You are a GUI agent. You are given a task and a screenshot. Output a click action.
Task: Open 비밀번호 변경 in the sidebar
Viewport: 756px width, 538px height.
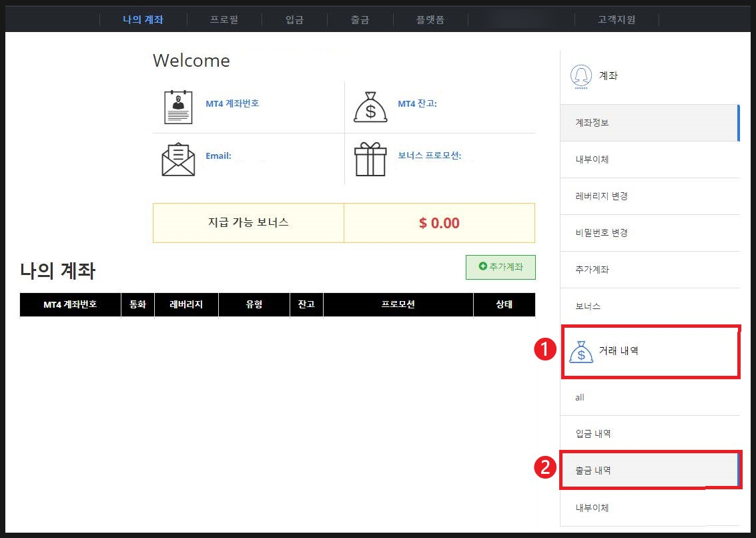coord(649,233)
